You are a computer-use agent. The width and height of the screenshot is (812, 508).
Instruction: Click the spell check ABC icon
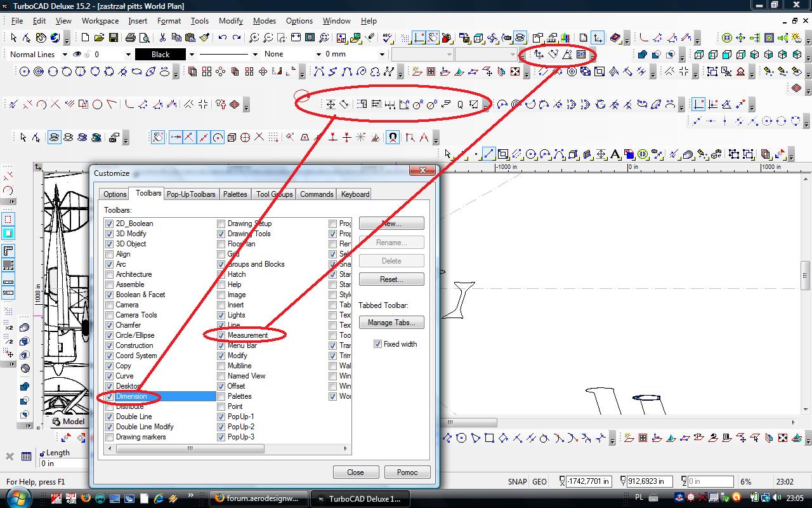387,38
